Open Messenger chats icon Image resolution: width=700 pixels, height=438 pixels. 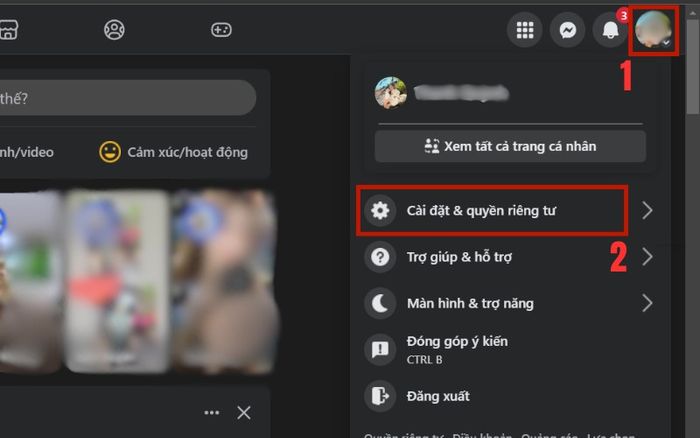pos(568,30)
